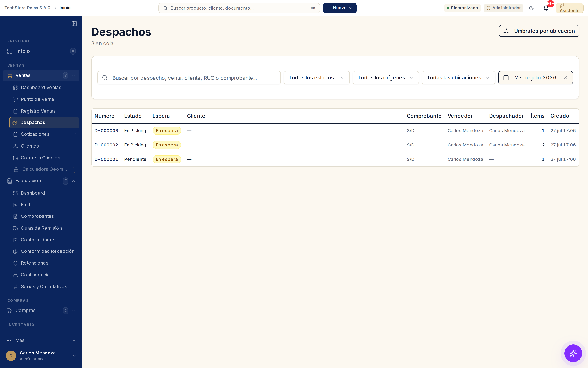The image size is (588, 368).
Task: Open Registro Ventas
Action: (x=44, y=111)
